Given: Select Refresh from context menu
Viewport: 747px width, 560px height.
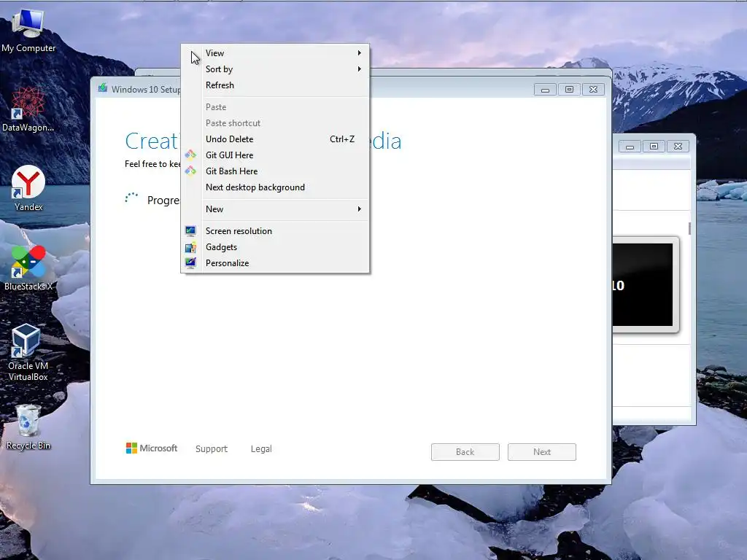Looking at the screenshot, I should 275,85.
